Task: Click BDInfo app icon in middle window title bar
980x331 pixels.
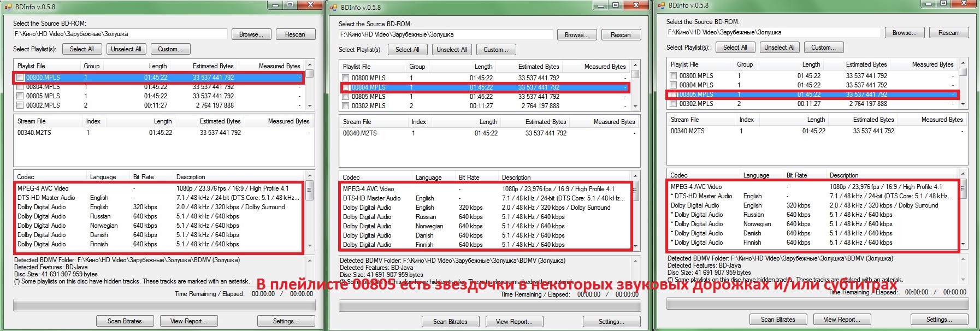Action: click(x=333, y=7)
